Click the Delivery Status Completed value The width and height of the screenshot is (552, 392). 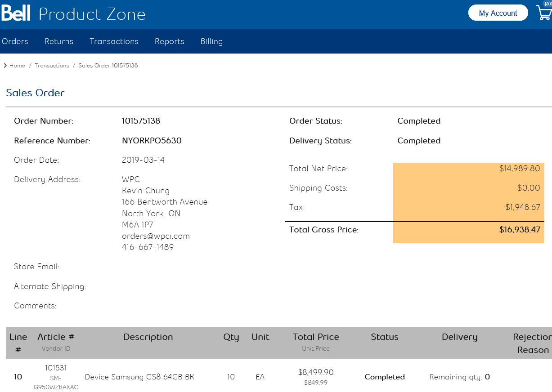point(419,141)
